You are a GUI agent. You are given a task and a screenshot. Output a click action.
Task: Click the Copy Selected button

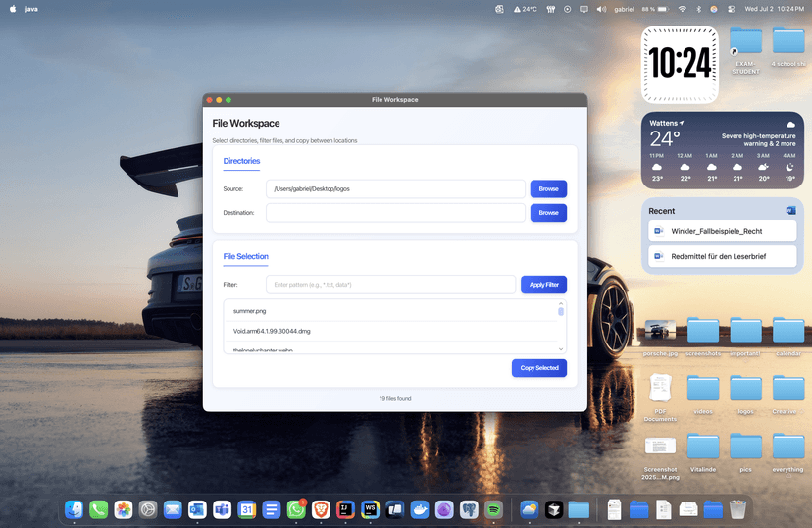538,368
